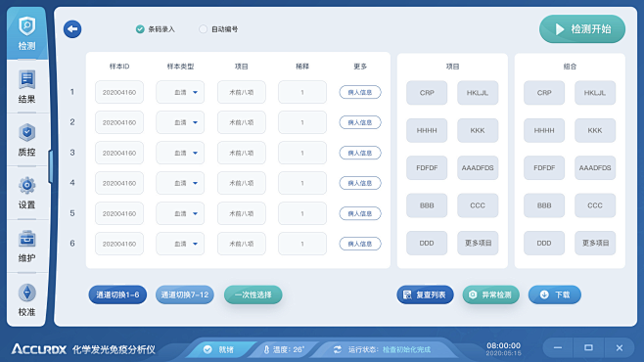This screenshot has height=362, width=644.
Task: Select DDD in the 项目 panel
Action: (x=427, y=243)
